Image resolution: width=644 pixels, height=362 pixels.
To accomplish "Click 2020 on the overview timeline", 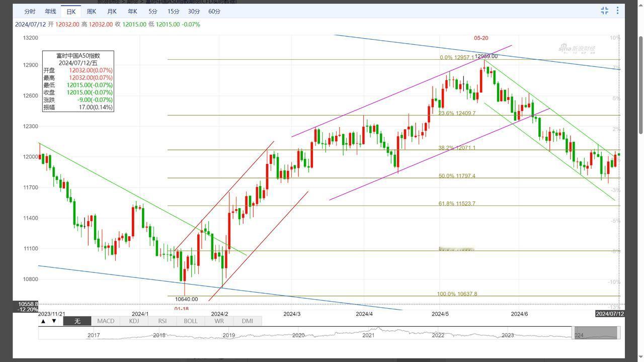I will click(x=298, y=335).
